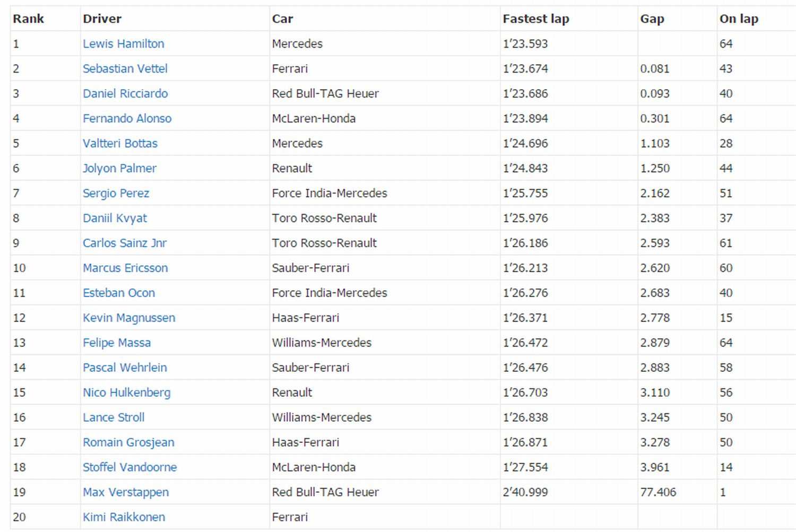796x532 pixels.
Task: Click the Daniil Kvyat driver link
Action: 115,218
